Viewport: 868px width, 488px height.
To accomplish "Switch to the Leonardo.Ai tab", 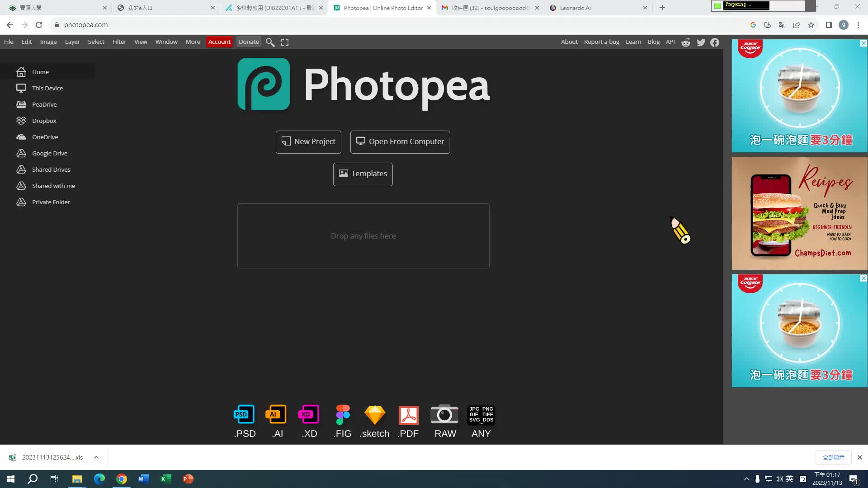I will pos(597,8).
